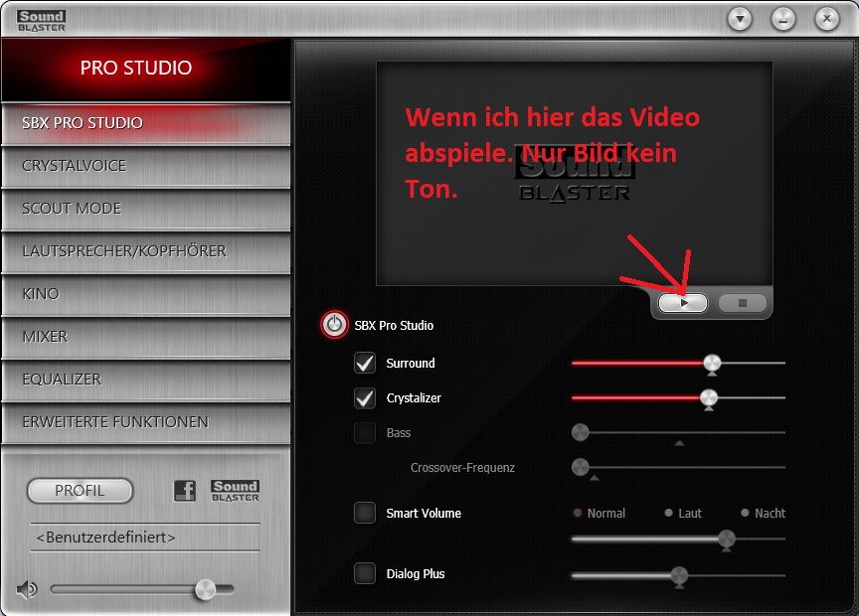The image size is (859, 616).
Task: Click the master volume slider knob
Action: [x=206, y=590]
